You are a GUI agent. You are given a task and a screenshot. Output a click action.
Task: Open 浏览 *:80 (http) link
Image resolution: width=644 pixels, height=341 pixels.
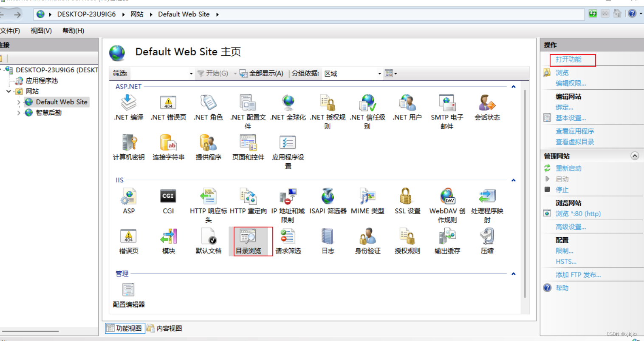tap(578, 213)
